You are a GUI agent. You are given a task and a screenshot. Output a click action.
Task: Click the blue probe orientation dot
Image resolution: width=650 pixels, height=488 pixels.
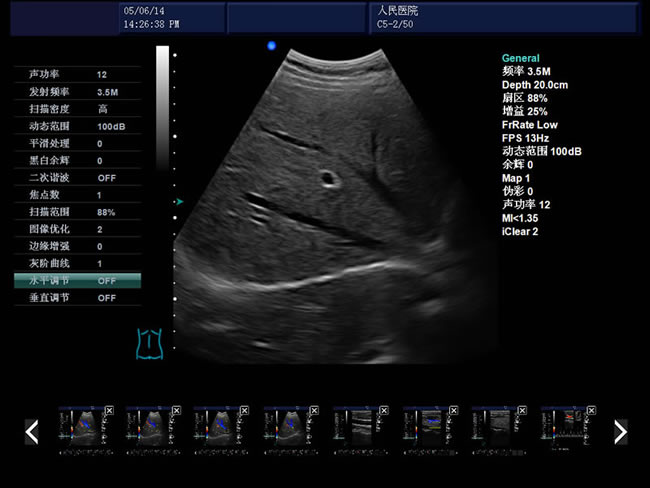pyautogui.click(x=271, y=46)
